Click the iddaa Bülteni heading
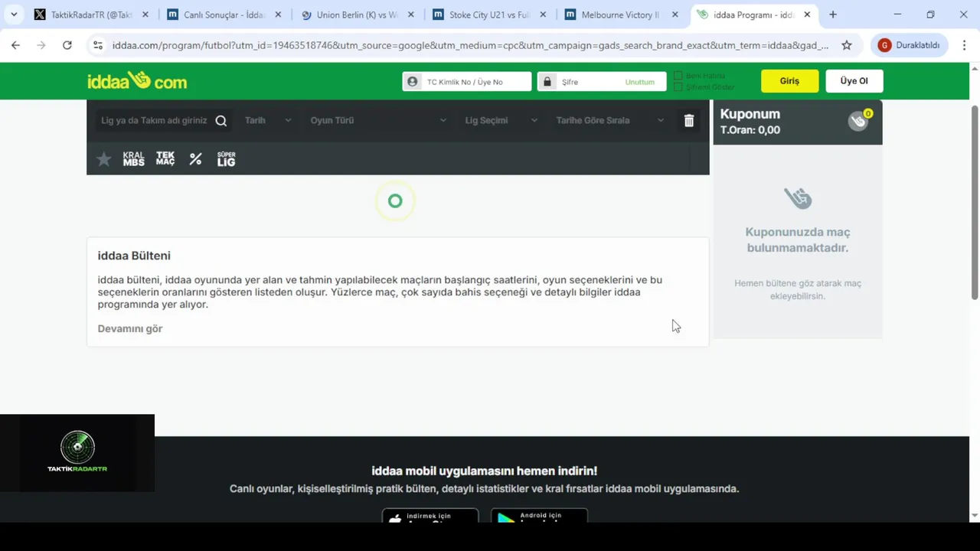Screen dimensions: 980x551 pyautogui.click(x=134, y=256)
